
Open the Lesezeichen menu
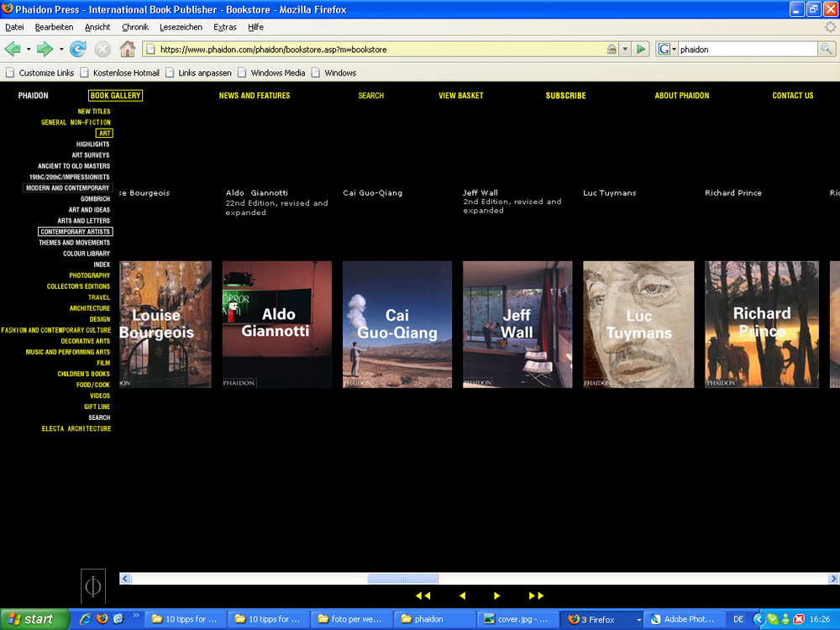tap(181, 27)
